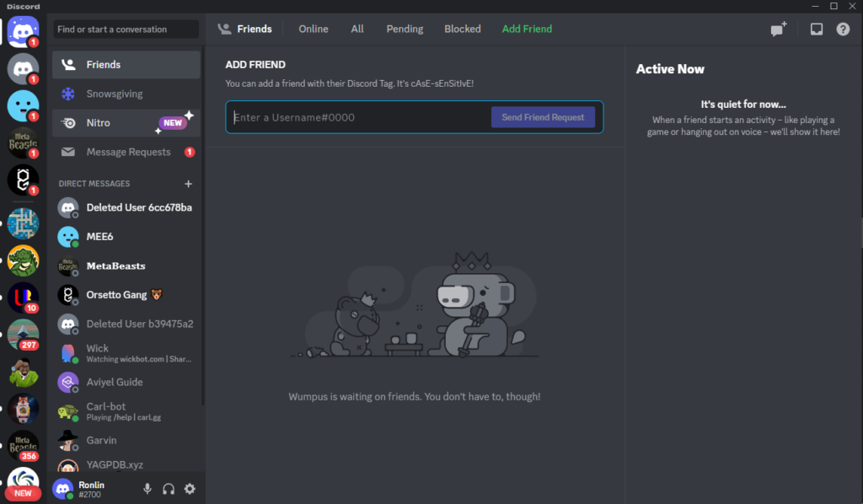Viewport: 863px width, 504px height.
Task: Open the blue maze pattern server icon
Action: coord(23,223)
